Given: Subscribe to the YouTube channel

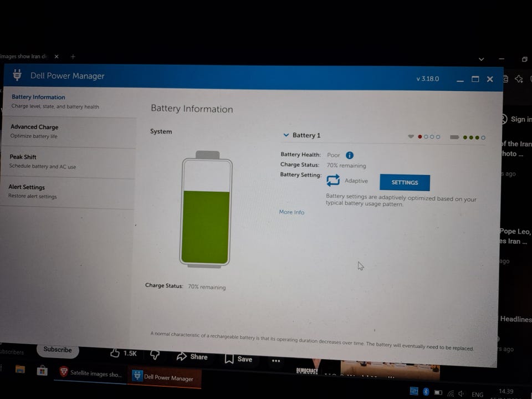Looking at the screenshot, I should pos(58,350).
